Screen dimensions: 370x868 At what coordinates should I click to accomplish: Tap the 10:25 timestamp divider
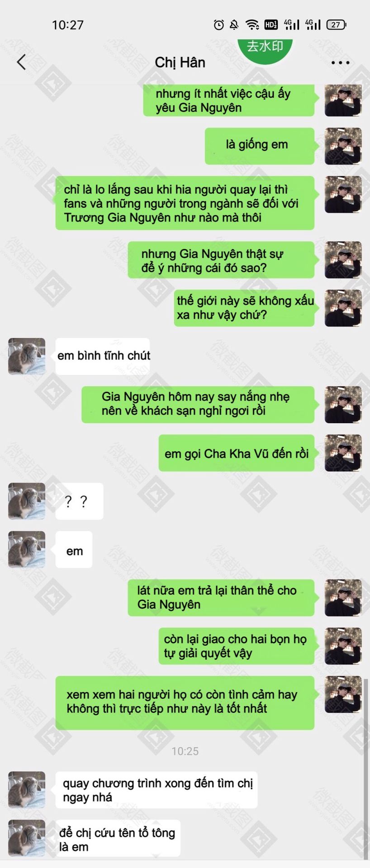(x=185, y=751)
